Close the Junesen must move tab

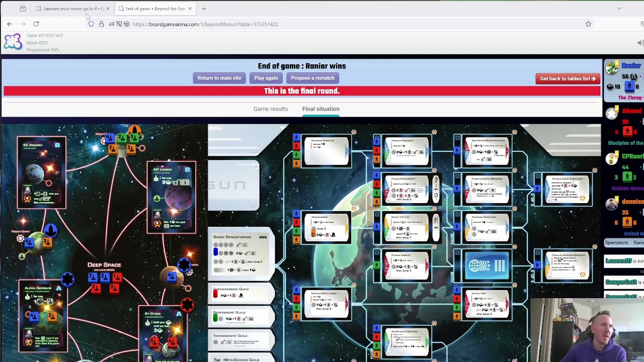[x=107, y=9]
